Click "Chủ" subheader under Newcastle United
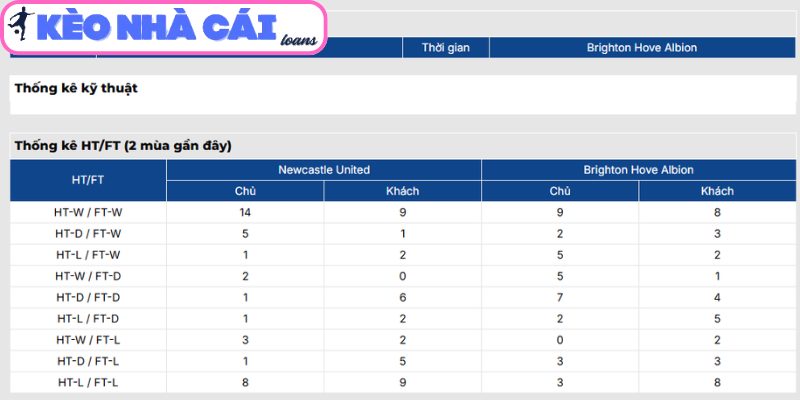The height and width of the screenshot is (400, 800). point(245,191)
